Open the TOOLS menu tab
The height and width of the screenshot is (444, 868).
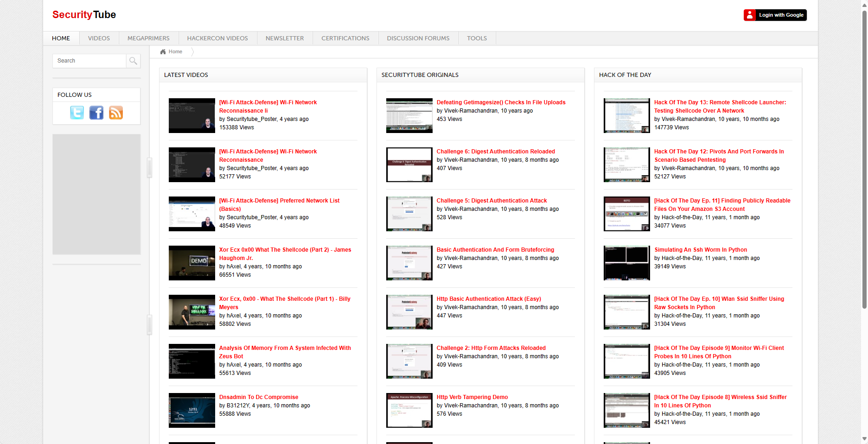click(477, 38)
